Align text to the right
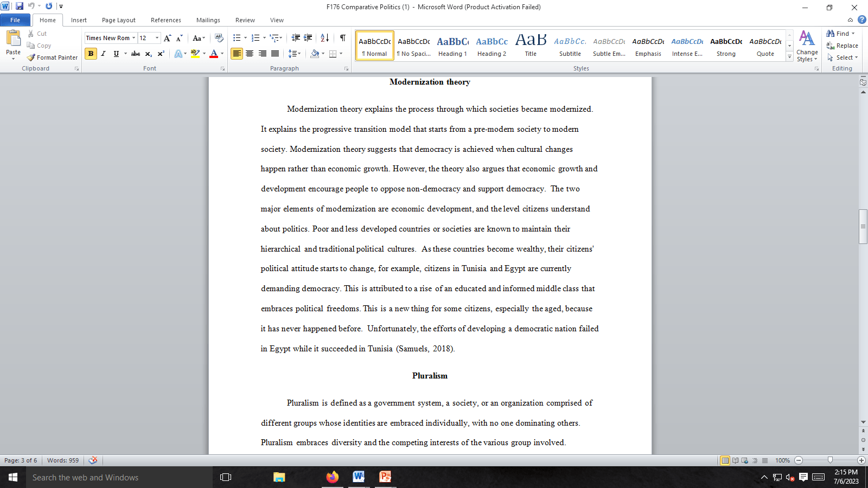Image resolution: width=868 pixels, height=488 pixels. tap(263, 54)
